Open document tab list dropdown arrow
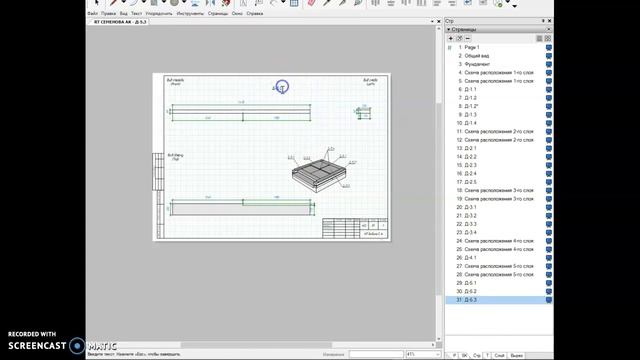Viewport: 640px width, 360px height. [432, 21]
